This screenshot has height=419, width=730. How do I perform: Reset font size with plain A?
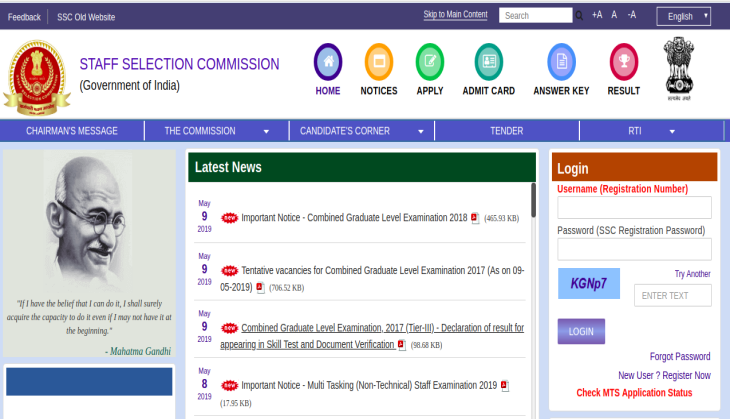tap(614, 15)
